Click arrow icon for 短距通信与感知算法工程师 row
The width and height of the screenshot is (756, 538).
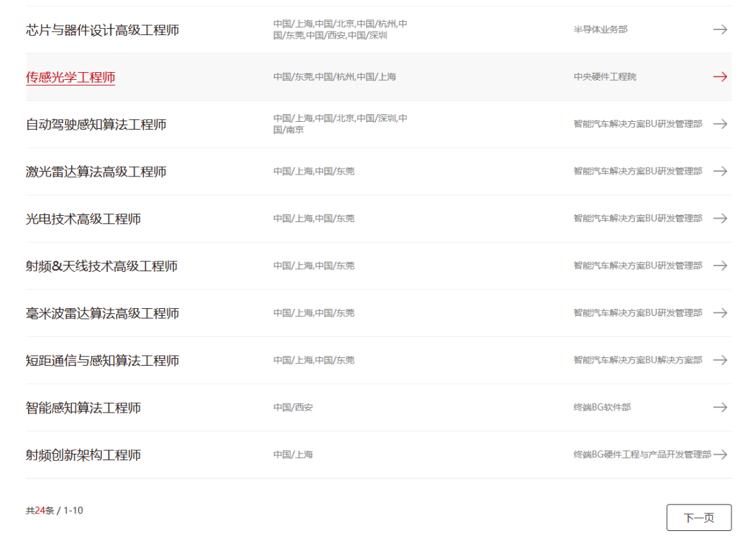click(x=720, y=361)
